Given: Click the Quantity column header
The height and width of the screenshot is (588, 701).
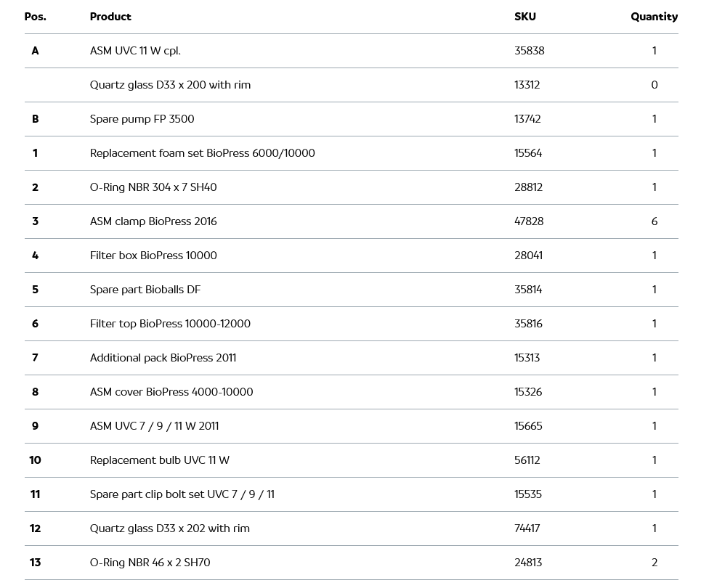Looking at the screenshot, I should point(654,17).
